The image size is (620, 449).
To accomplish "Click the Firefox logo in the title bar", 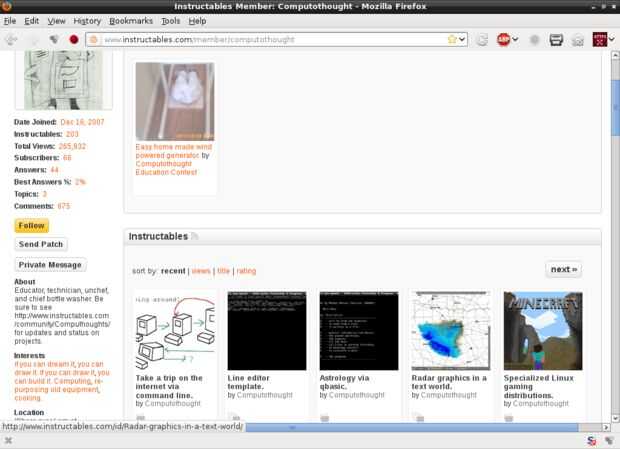I will coord(7,5).
